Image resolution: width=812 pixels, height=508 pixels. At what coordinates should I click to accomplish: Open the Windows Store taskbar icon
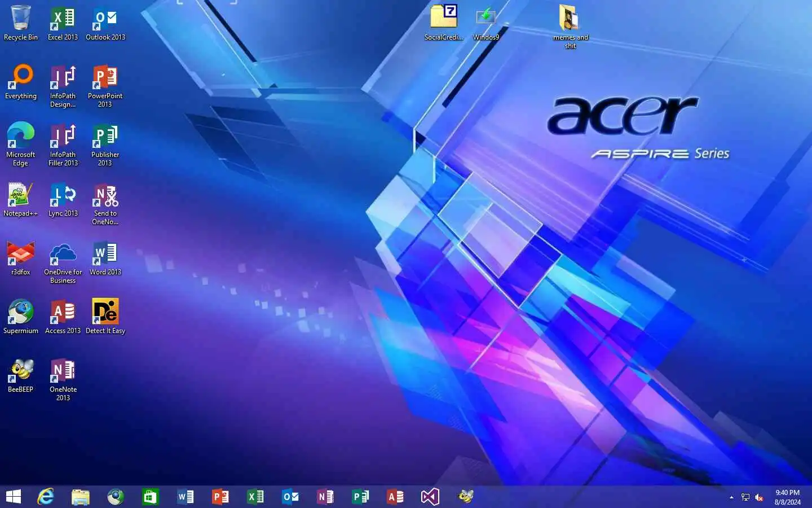coord(151,497)
